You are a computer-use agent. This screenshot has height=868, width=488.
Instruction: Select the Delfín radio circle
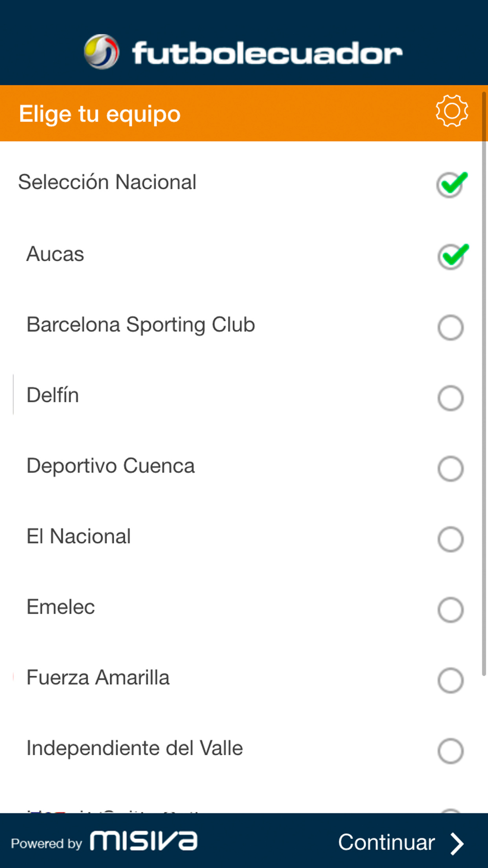(x=450, y=398)
